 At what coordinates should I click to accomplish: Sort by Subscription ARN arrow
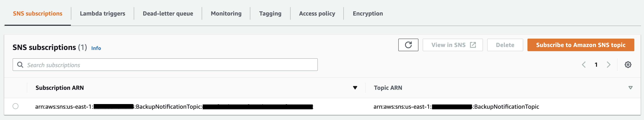355,88
